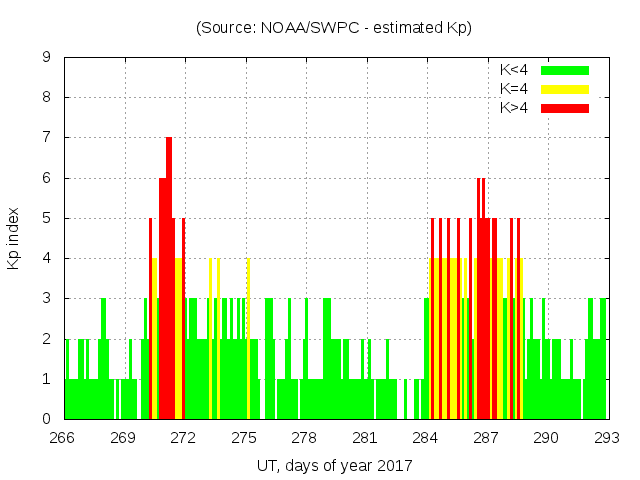Click x-axis tick label 284
Viewport: 640px width, 480px height.
tap(426, 438)
